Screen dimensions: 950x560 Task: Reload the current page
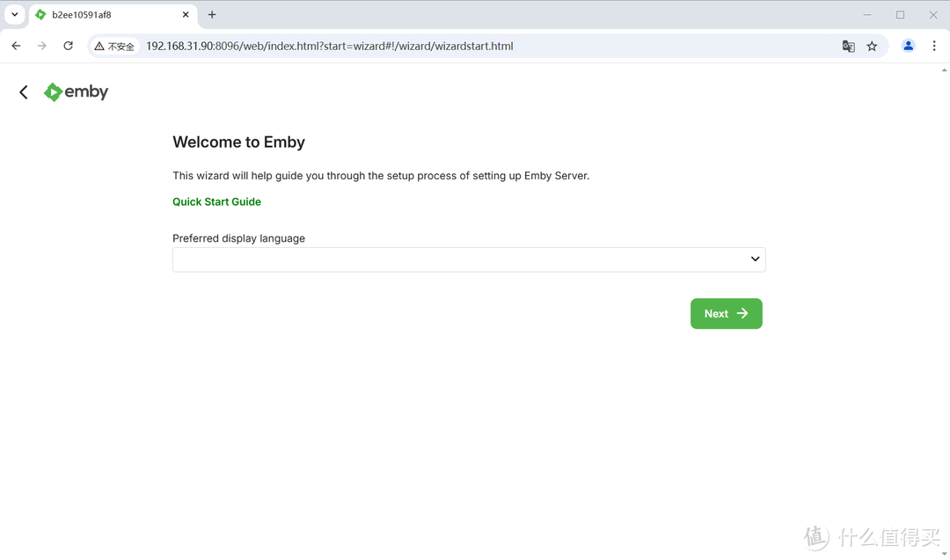tap(69, 46)
